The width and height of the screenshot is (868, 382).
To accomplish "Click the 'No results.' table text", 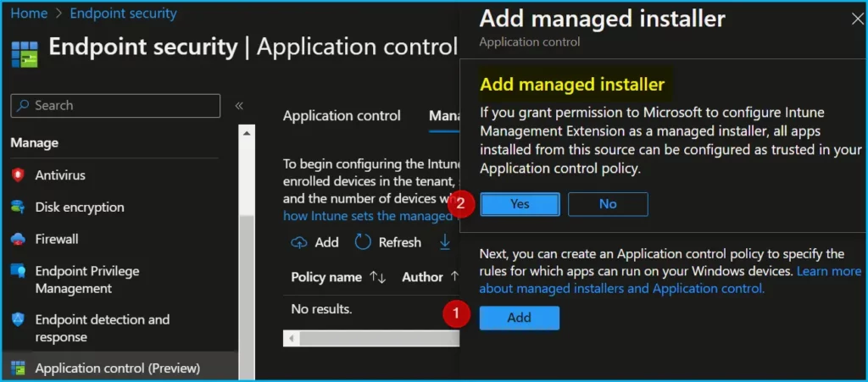I will point(321,309).
